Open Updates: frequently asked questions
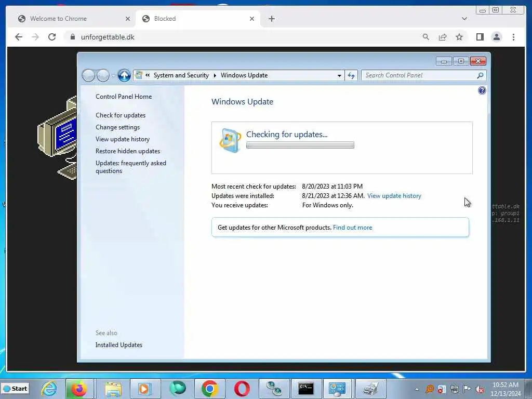Viewport: 532px width, 399px height. pyautogui.click(x=130, y=167)
